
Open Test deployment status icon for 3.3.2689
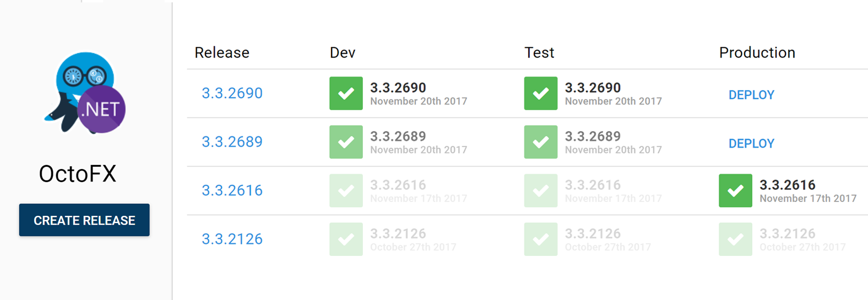[x=540, y=142]
